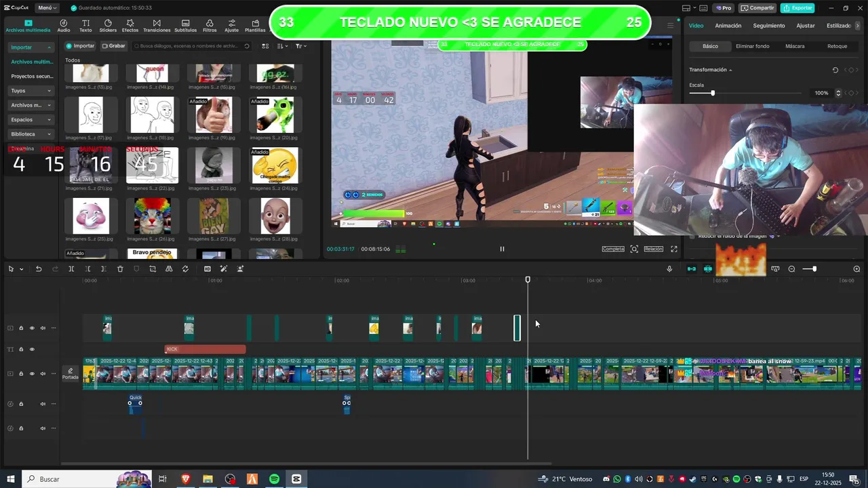This screenshot has width=868, height=488.
Task: Mute the main video track
Action: click(43, 374)
